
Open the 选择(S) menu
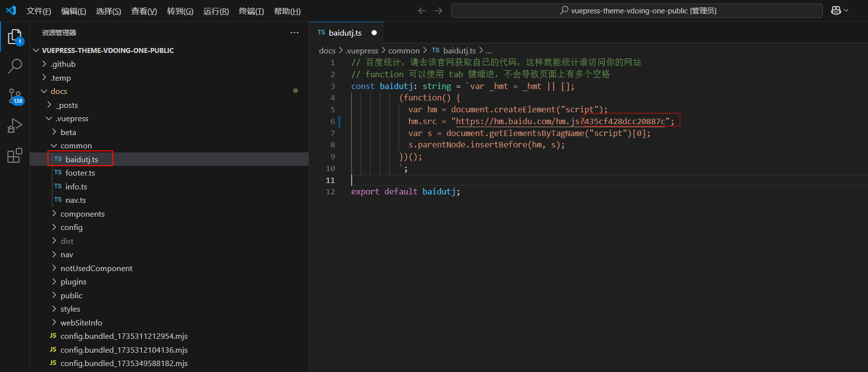[x=108, y=11]
